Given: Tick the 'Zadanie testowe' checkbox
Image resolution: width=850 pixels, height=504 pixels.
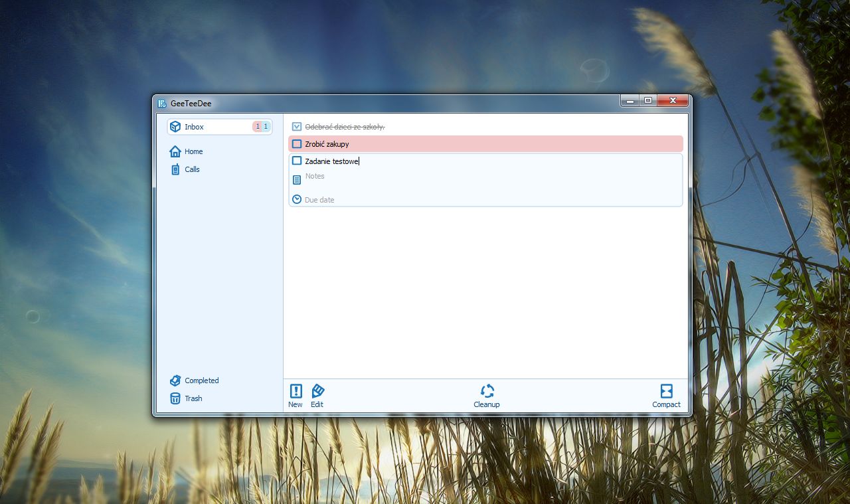Looking at the screenshot, I should [x=297, y=161].
